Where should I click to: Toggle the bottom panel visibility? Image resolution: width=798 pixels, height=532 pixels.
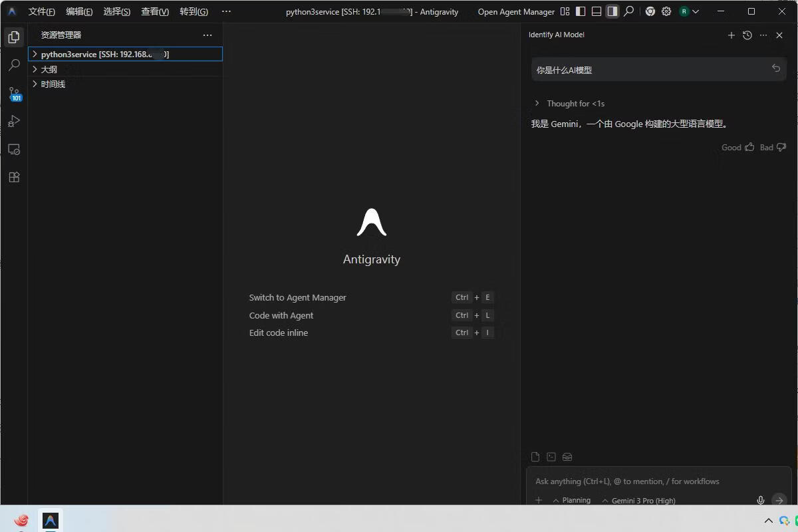pos(597,11)
